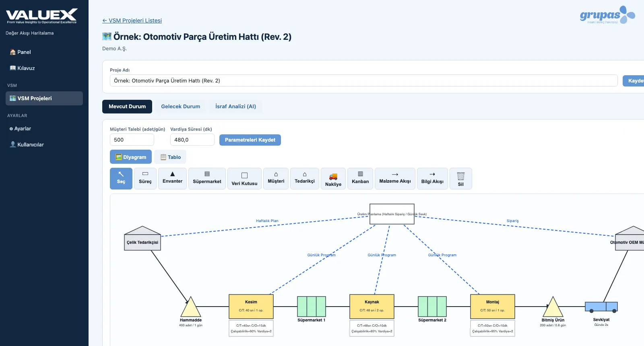Select the Süpermarket 1 node
644x346 pixels.
tap(312, 307)
